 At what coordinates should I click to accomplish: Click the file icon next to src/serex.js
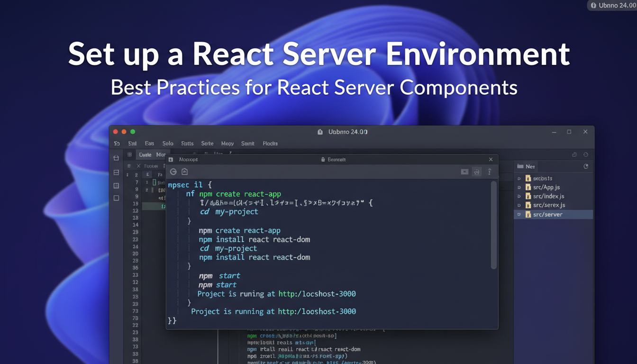528,205
